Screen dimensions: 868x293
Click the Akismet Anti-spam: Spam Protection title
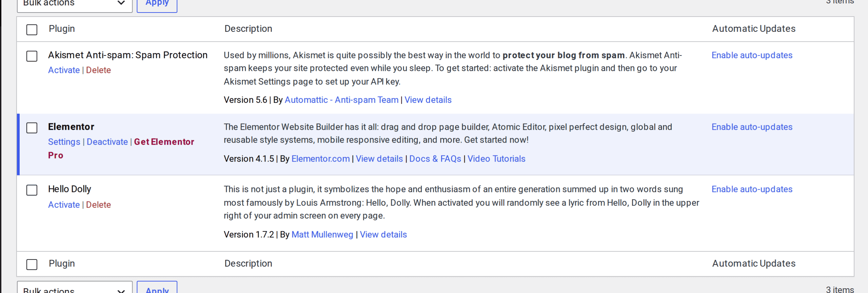[127, 55]
